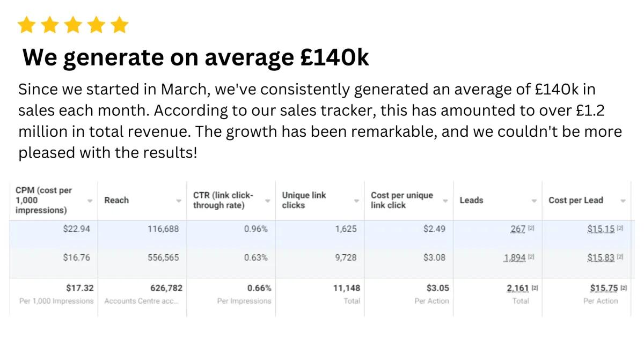Click the $15.15 cost per lead link

click(x=601, y=229)
